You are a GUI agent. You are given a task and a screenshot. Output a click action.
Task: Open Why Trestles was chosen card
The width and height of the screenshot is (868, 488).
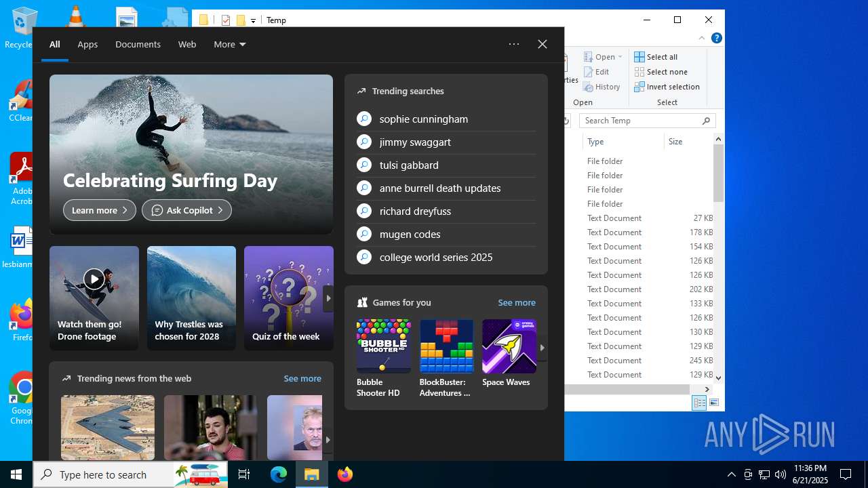tap(191, 298)
